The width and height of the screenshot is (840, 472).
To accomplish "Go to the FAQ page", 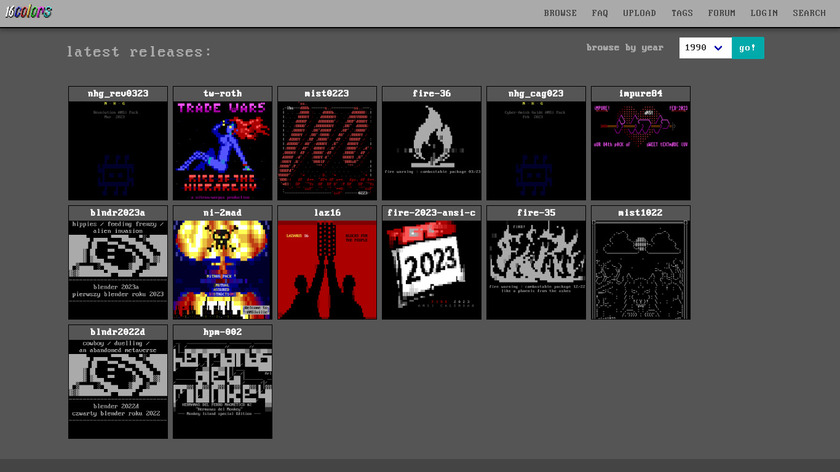I will (x=599, y=13).
